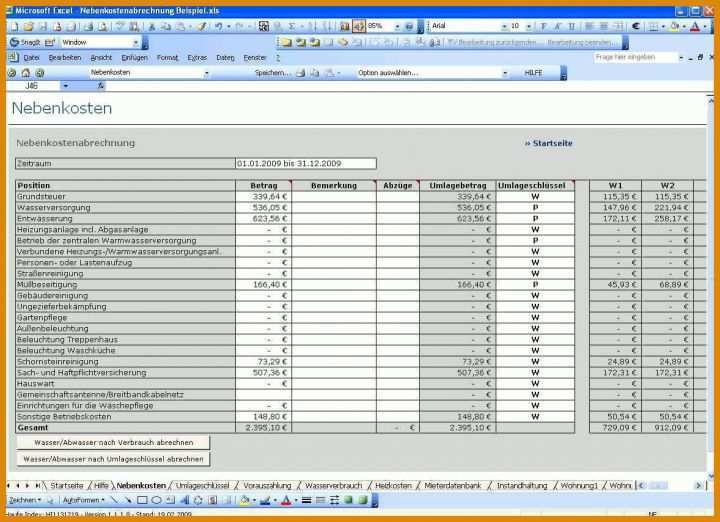Select the Arrow drawing tool
The height and width of the screenshot is (522, 720).
coord(128,500)
